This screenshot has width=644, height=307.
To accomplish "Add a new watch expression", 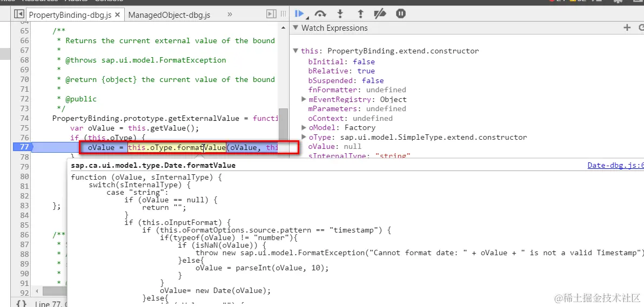I will tap(627, 28).
